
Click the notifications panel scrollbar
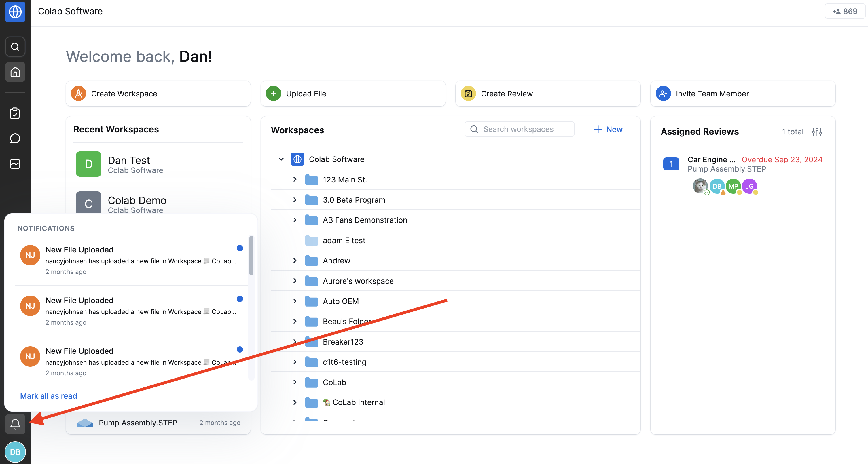pos(251,256)
